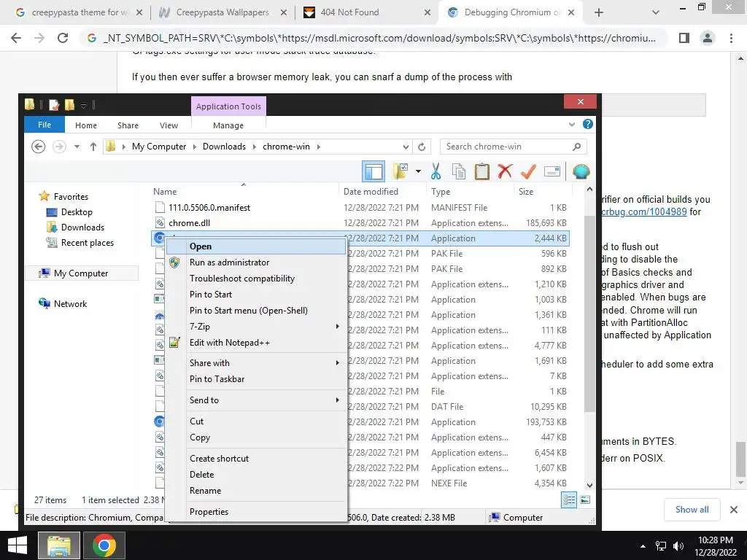Open the Manage ribbon tab
Image resolution: width=747 pixels, height=560 pixels.
[228, 125]
